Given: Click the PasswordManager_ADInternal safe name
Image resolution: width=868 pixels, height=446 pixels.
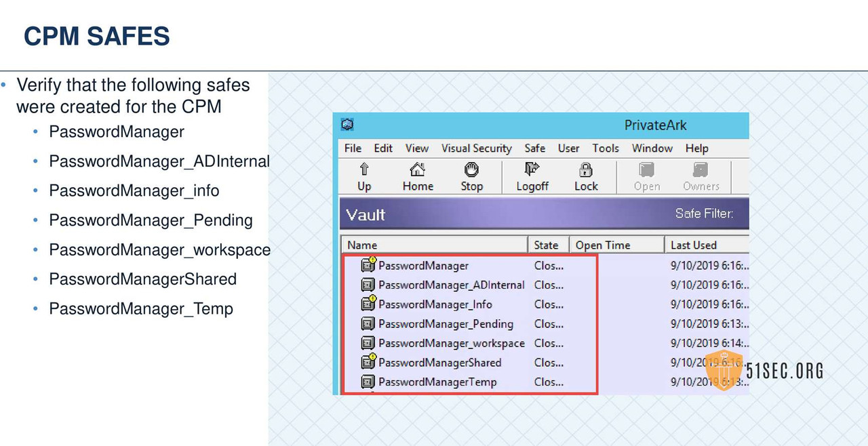Looking at the screenshot, I should click(452, 285).
